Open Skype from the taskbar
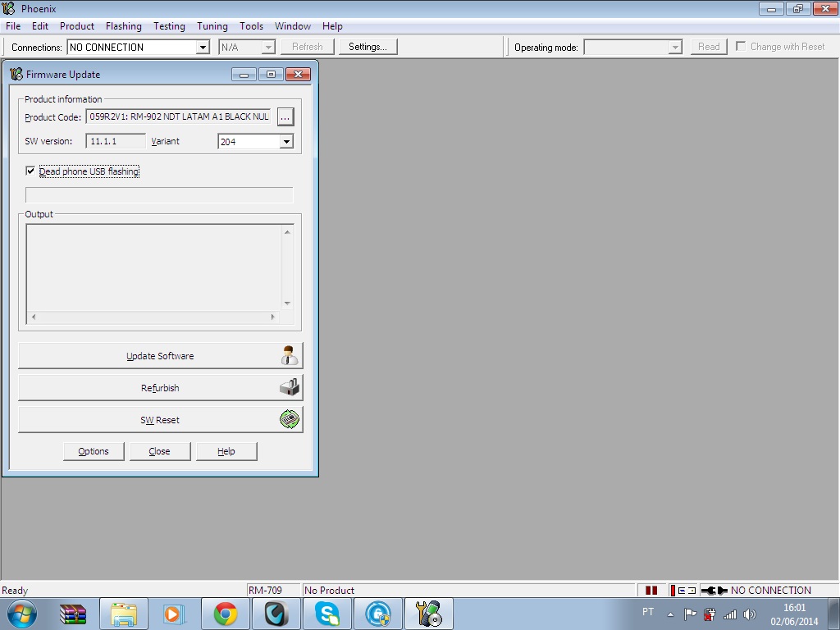The height and width of the screenshot is (630, 840). (x=326, y=614)
